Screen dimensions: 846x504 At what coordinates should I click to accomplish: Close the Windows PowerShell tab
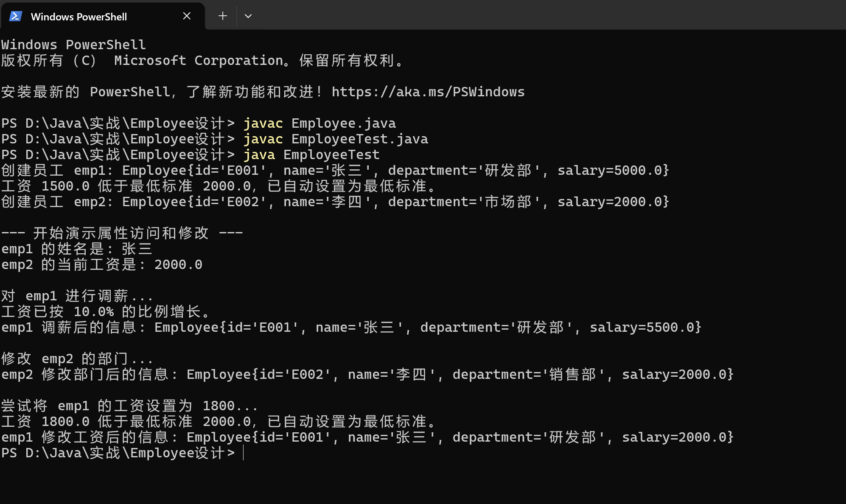pos(187,16)
